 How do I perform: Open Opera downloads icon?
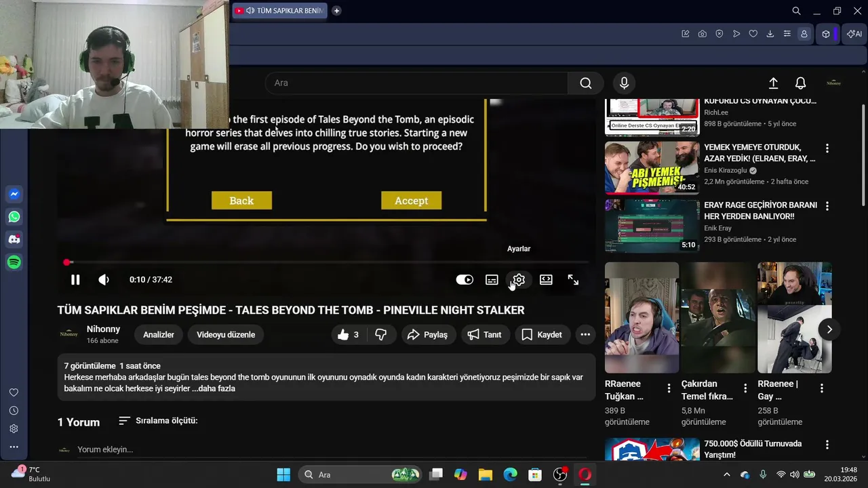point(770,34)
